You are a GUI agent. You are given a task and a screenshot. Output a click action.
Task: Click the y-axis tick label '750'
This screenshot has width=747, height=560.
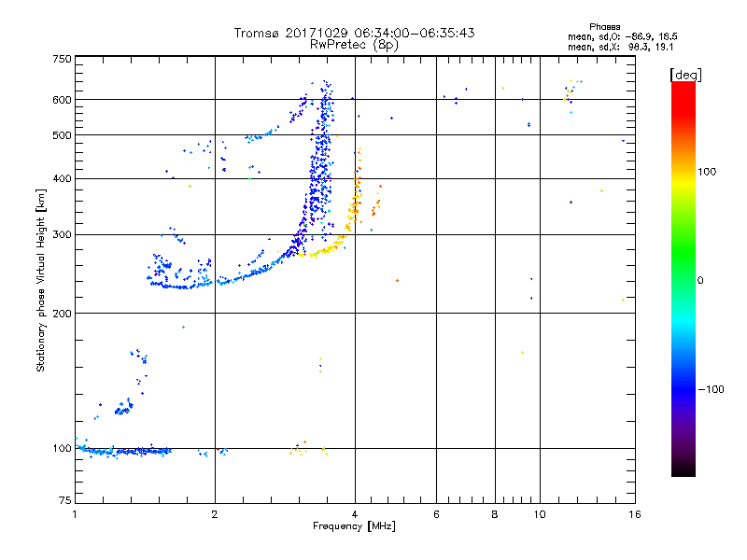(x=62, y=59)
